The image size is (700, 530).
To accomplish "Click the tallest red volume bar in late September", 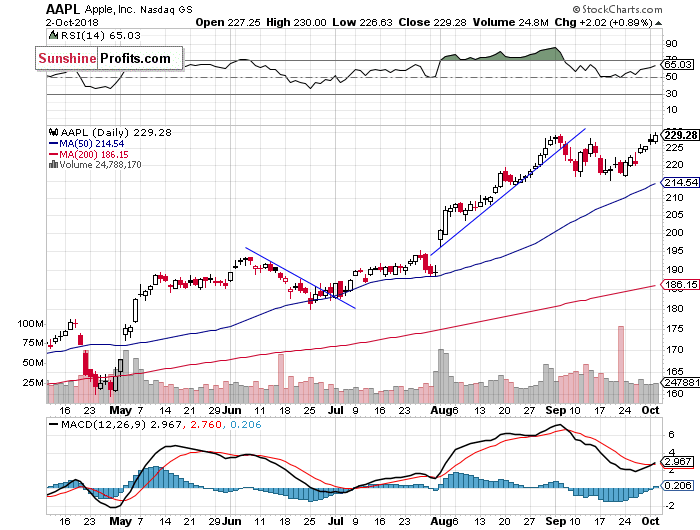I will [x=621, y=364].
